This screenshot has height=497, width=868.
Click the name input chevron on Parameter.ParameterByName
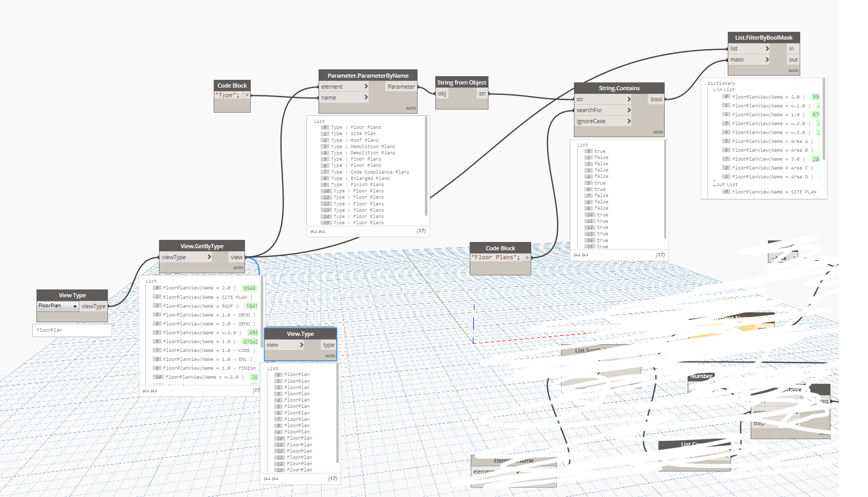366,98
